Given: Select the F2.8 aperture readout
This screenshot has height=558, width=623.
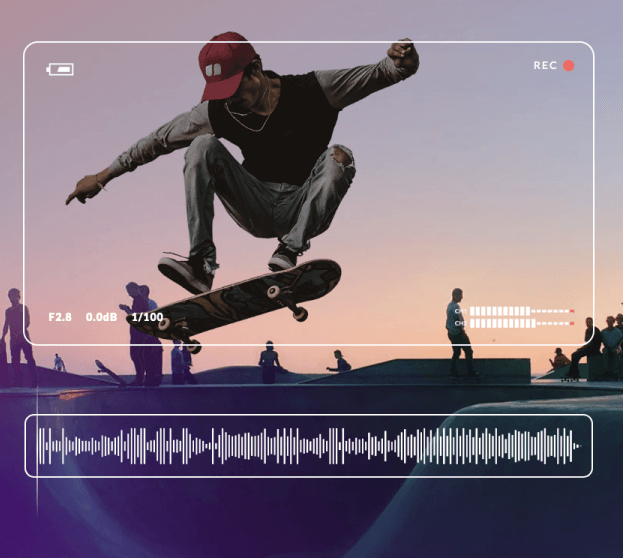Looking at the screenshot, I should click(60, 317).
